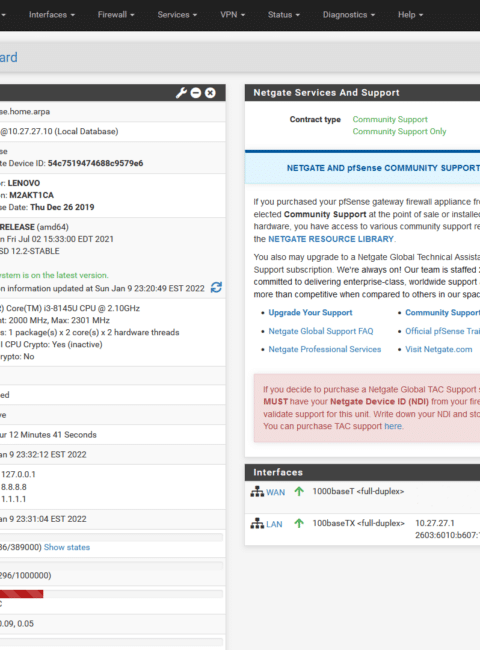
Task: Click the green up arrow for LAN
Action: tap(299, 524)
